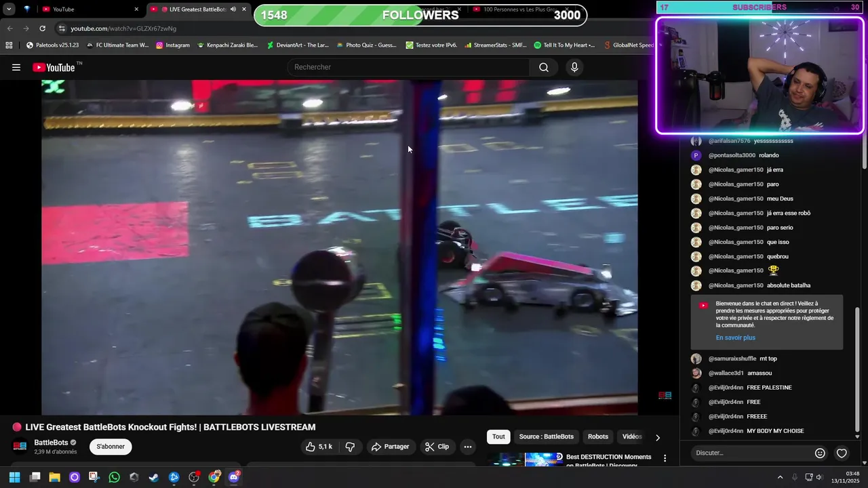Open WhatsApp from the taskbar
The width and height of the screenshot is (868, 488).
click(114, 477)
